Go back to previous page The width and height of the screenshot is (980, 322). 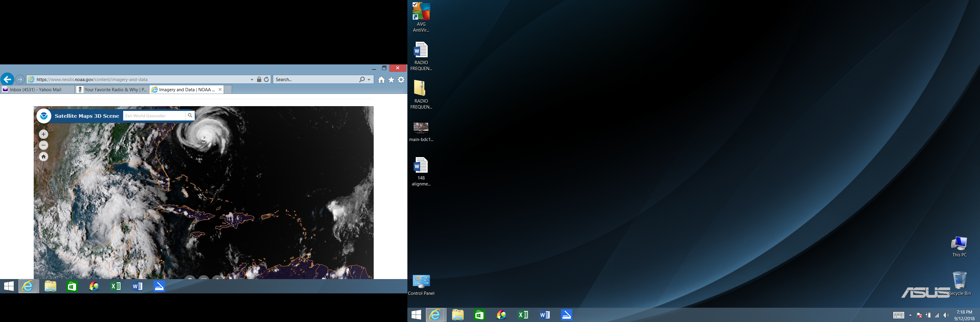[x=7, y=79]
